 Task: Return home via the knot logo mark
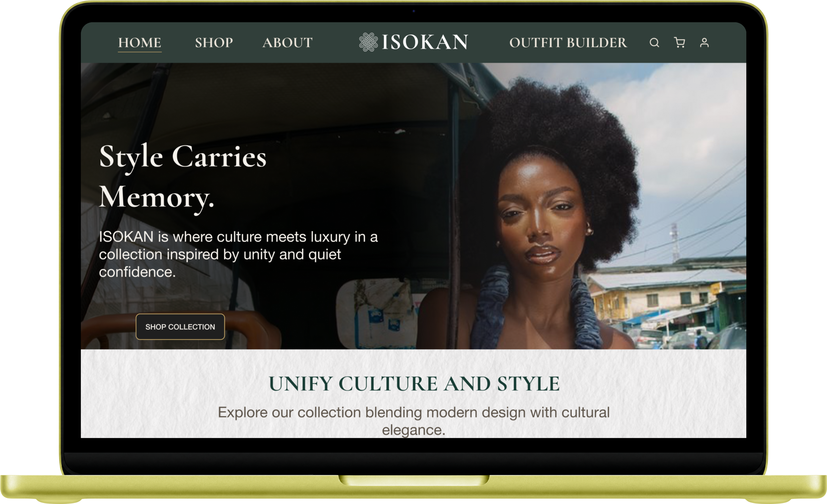click(x=368, y=42)
